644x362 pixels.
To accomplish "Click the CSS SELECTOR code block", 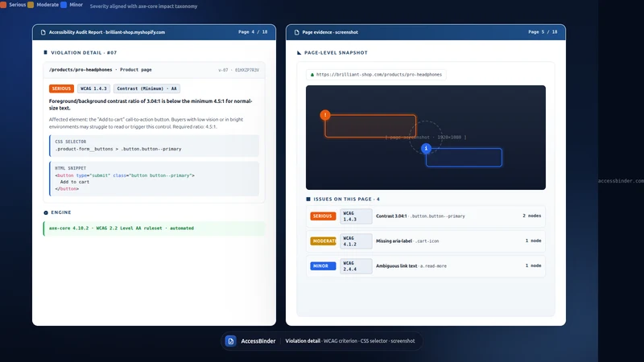I will point(154,146).
